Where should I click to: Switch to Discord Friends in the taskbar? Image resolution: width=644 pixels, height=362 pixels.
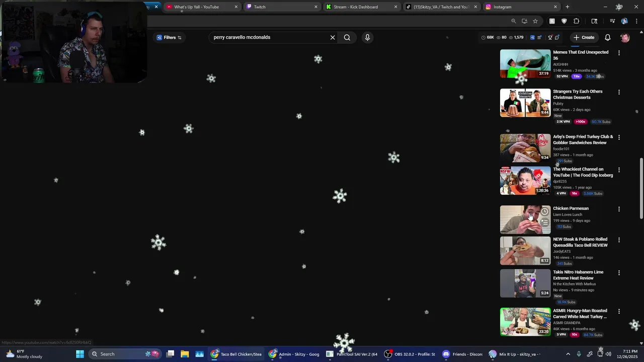tap(462, 354)
